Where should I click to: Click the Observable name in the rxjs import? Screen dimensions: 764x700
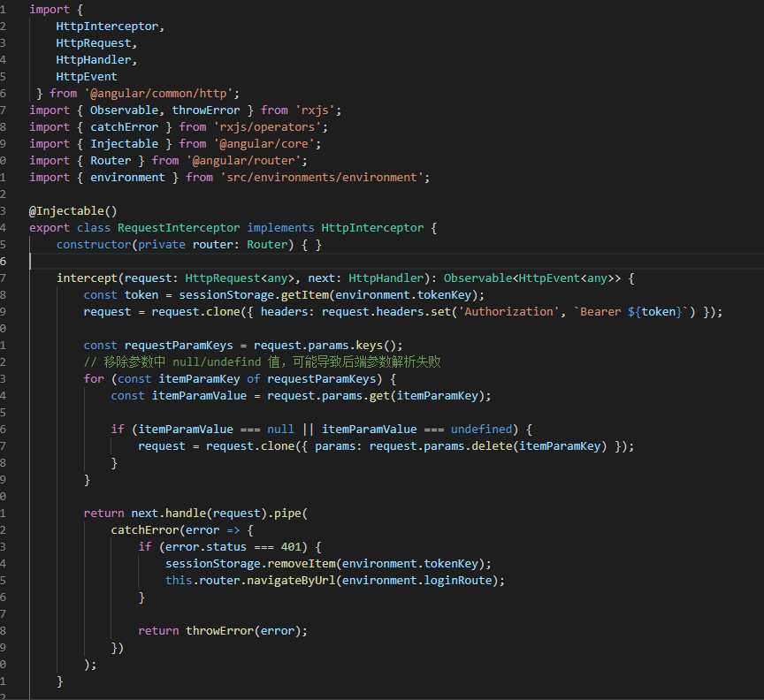coord(125,110)
